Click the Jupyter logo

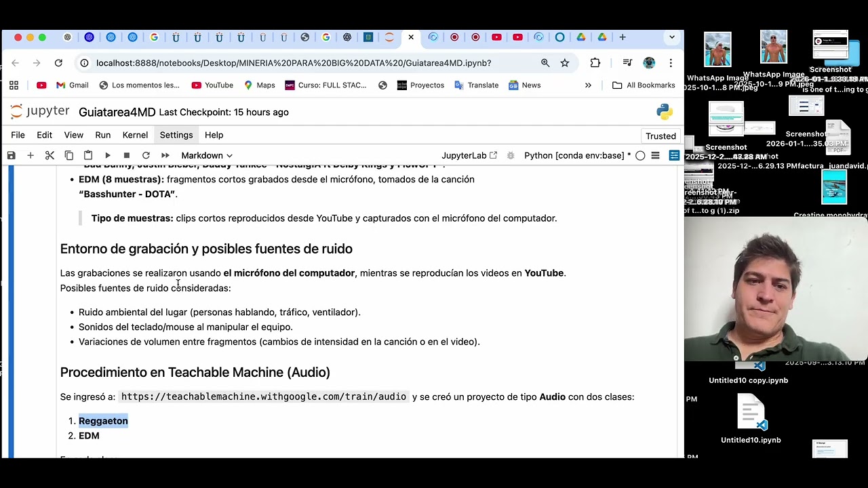[x=40, y=111]
